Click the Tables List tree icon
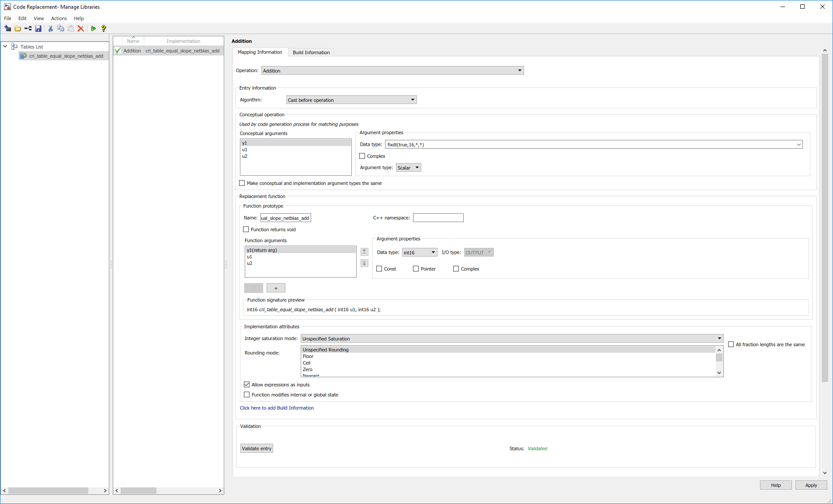 pyautogui.click(x=14, y=46)
